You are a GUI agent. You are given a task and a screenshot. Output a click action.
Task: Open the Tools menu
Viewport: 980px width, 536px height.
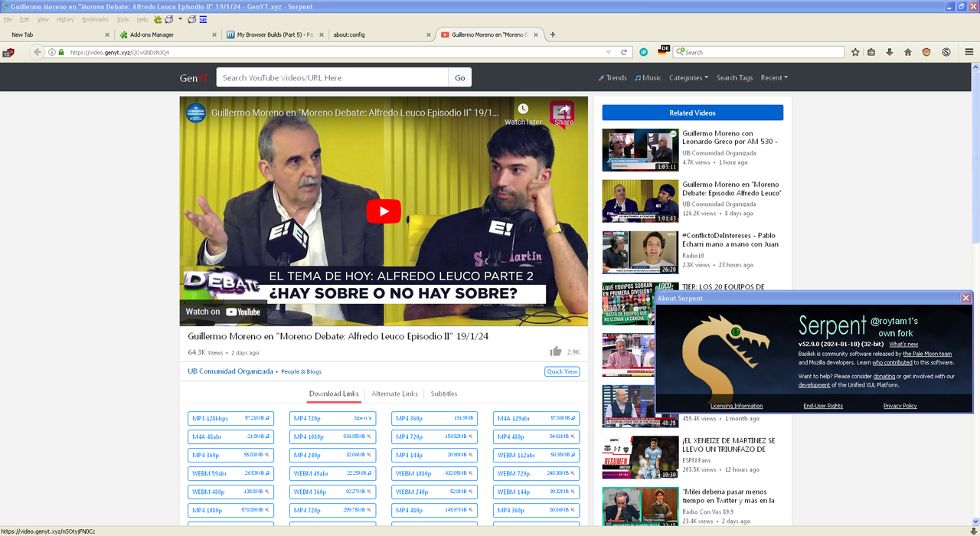[x=122, y=19]
